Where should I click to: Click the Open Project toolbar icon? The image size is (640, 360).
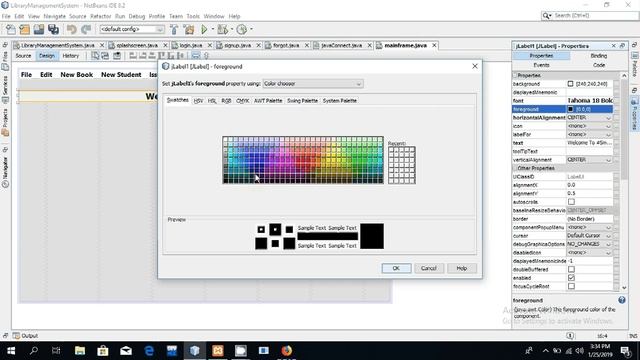point(39,29)
